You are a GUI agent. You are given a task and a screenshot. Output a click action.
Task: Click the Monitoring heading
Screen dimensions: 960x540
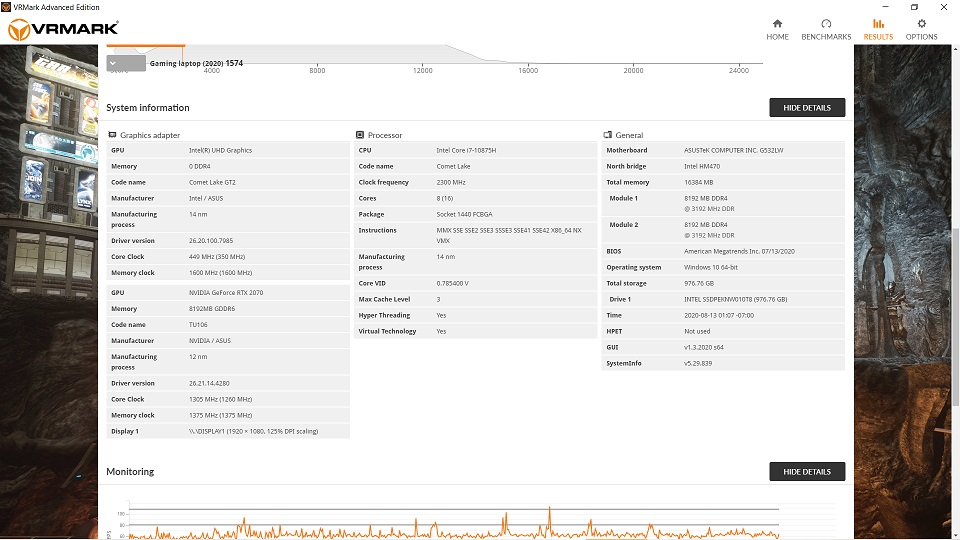coord(130,471)
